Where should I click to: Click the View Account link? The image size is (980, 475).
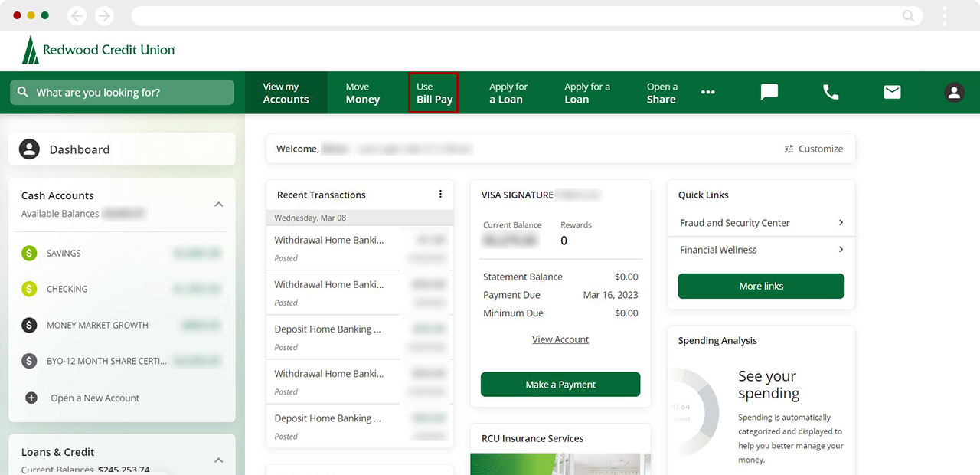pyautogui.click(x=560, y=339)
